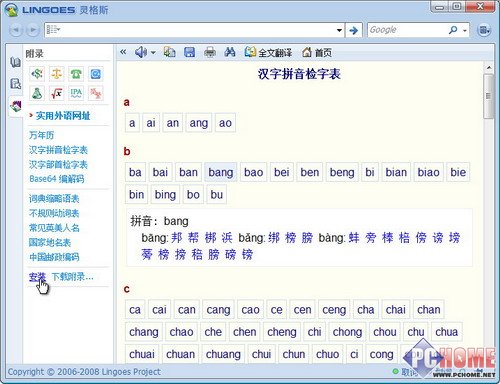The height and width of the screenshot is (384, 500).
Task: Click the speaker pronounce icon
Action: click(x=141, y=52)
